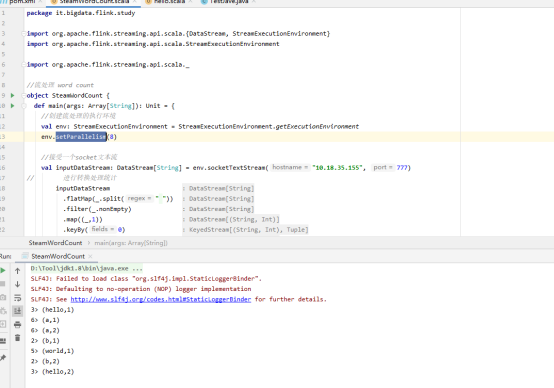Image resolution: width=554 pixels, height=388 pixels.
Task: Collapse the import block on line 3
Action: [x=24, y=34]
